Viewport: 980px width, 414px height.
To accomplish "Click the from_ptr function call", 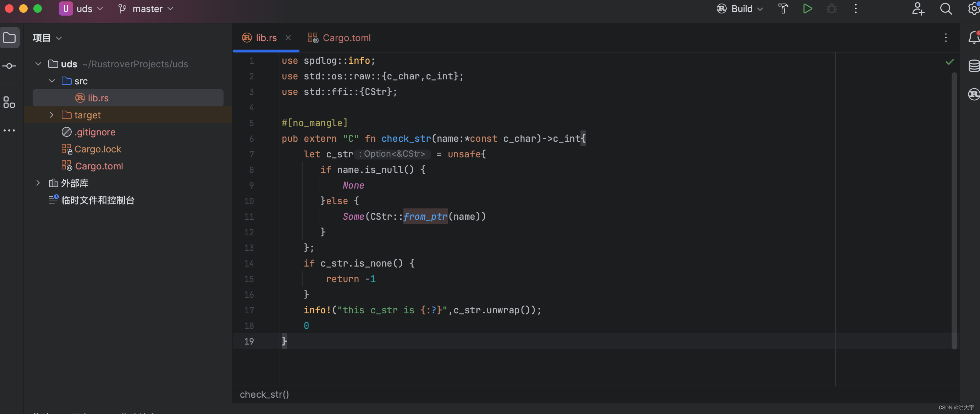I will click(x=425, y=216).
